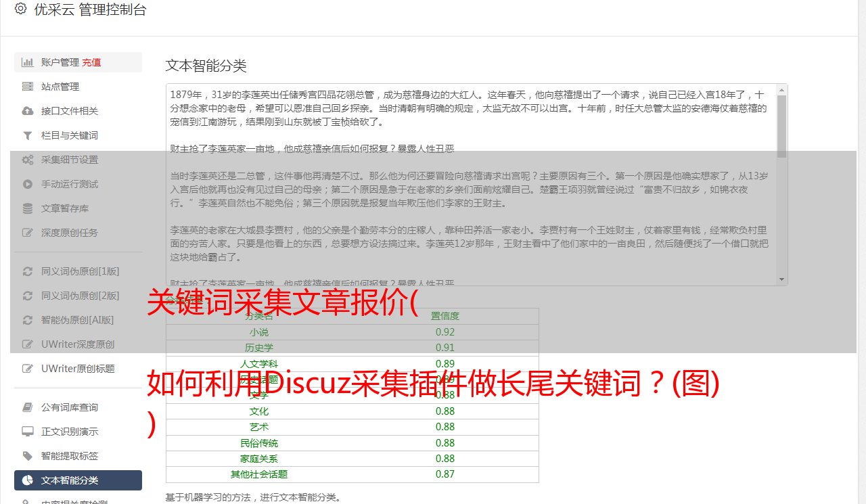866x504 pixels.
Task: Click the 0.91 confidence value
Action: tap(445, 348)
